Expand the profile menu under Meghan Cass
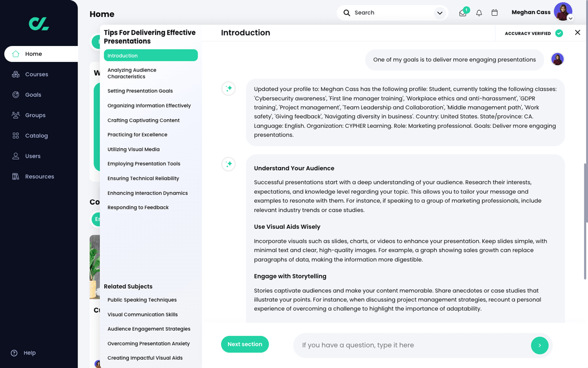588x368 pixels. (570, 18)
